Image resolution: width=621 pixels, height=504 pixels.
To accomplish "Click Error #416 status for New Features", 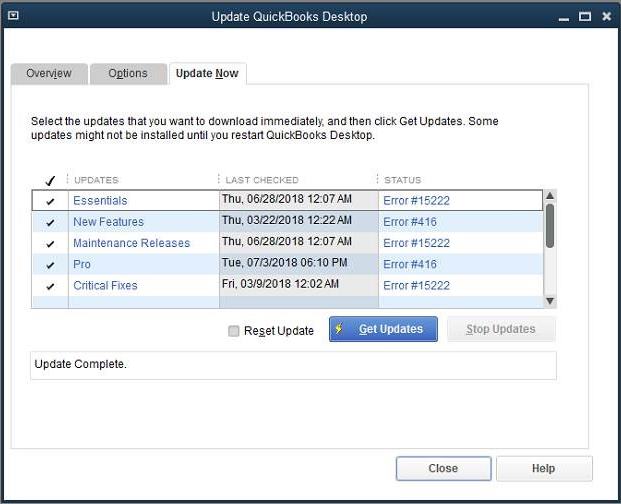I will [x=410, y=222].
